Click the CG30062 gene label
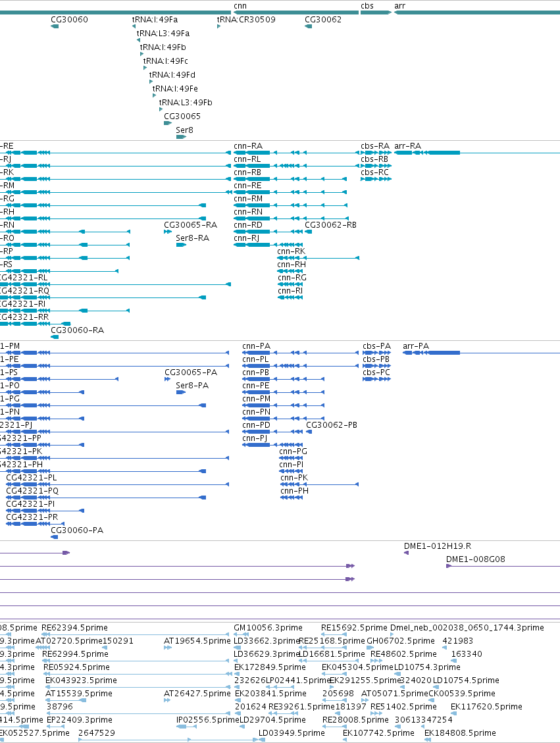This screenshot has width=560, height=743. coord(323,20)
